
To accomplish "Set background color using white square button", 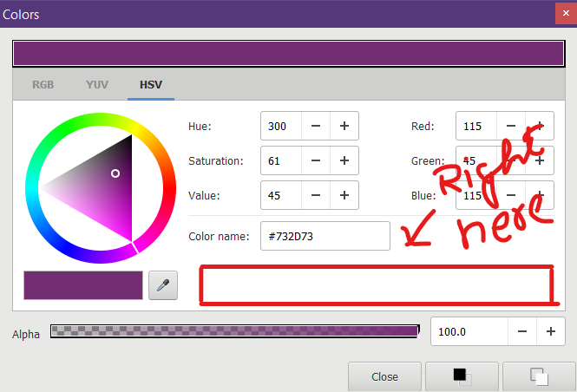I will (539, 377).
